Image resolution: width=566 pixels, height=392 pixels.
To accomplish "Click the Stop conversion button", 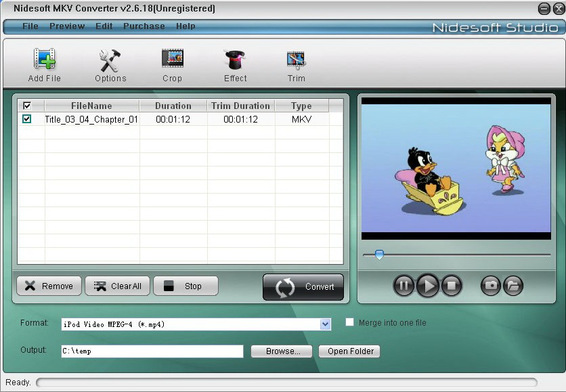I will coord(186,286).
